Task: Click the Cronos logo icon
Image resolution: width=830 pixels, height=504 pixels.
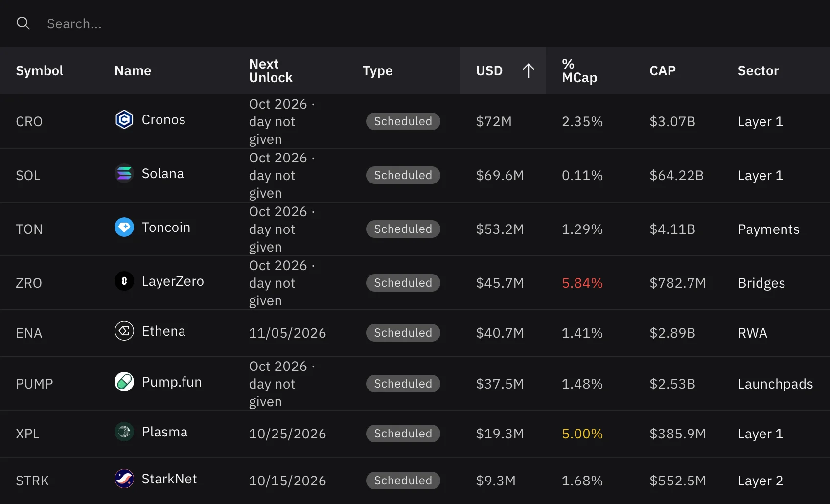Action: pyautogui.click(x=124, y=119)
